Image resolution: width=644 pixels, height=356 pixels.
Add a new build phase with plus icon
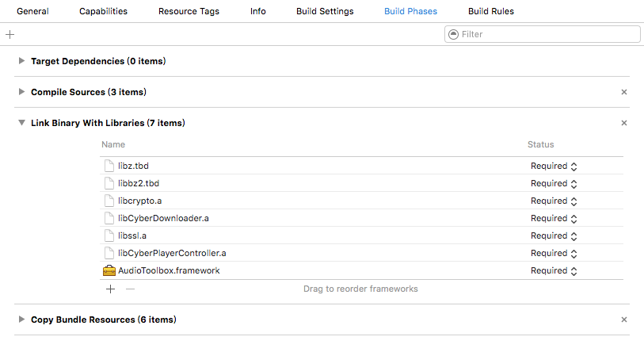pos(10,35)
